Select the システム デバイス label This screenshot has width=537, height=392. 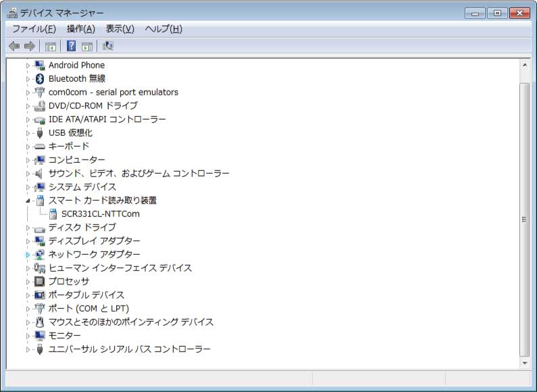point(82,187)
